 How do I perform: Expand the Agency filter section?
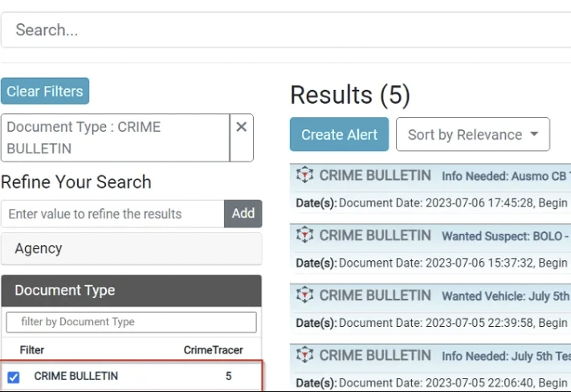coord(132,248)
